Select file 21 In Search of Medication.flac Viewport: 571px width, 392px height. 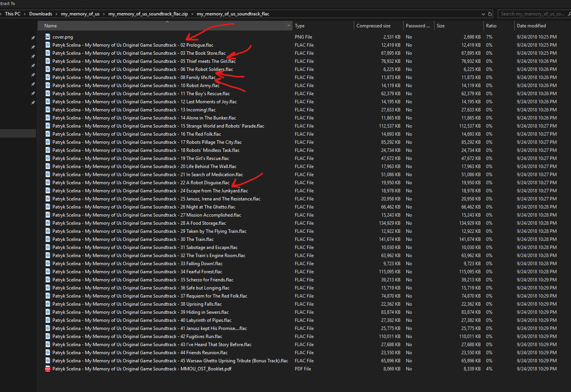pyautogui.click(x=148, y=174)
